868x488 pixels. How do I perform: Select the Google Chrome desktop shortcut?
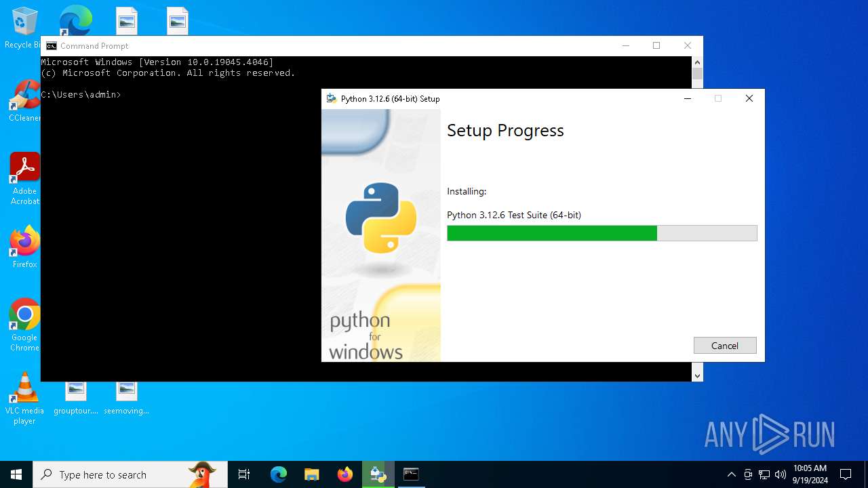click(24, 325)
